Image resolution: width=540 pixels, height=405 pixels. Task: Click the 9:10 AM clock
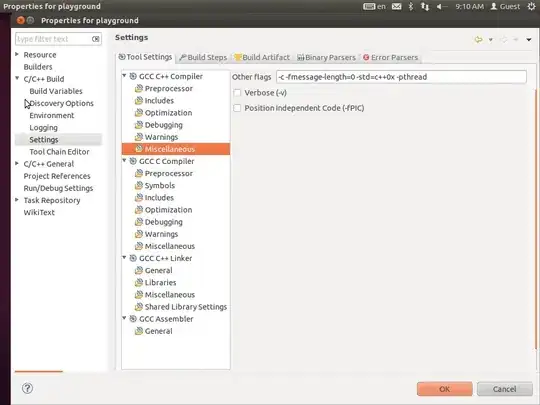(469, 7)
